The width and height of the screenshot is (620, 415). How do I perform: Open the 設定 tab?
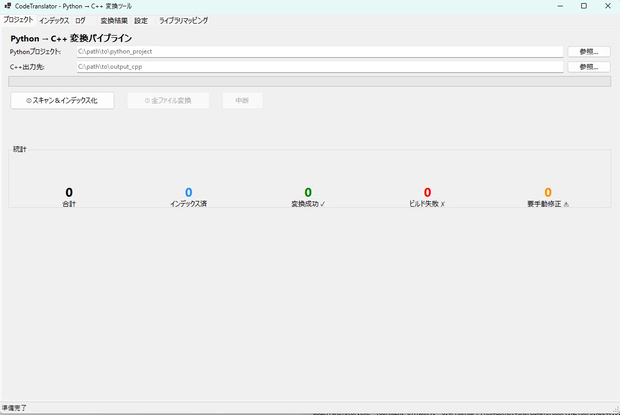click(x=141, y=21)
